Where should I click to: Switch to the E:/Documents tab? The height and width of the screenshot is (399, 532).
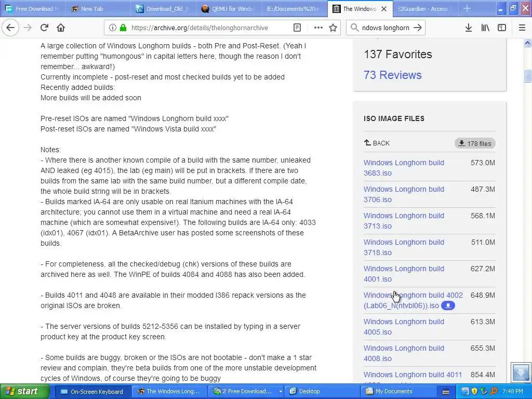[x=292, y=9]
